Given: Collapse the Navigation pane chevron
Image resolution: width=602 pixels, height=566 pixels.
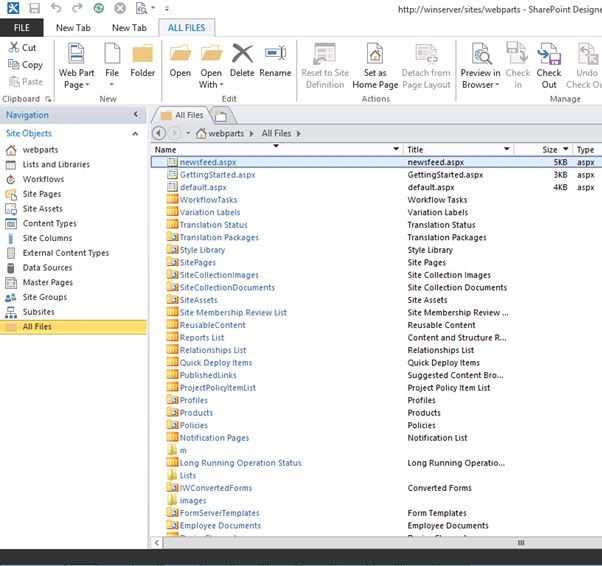Looking at the screenshot, I should click(136, 114).
